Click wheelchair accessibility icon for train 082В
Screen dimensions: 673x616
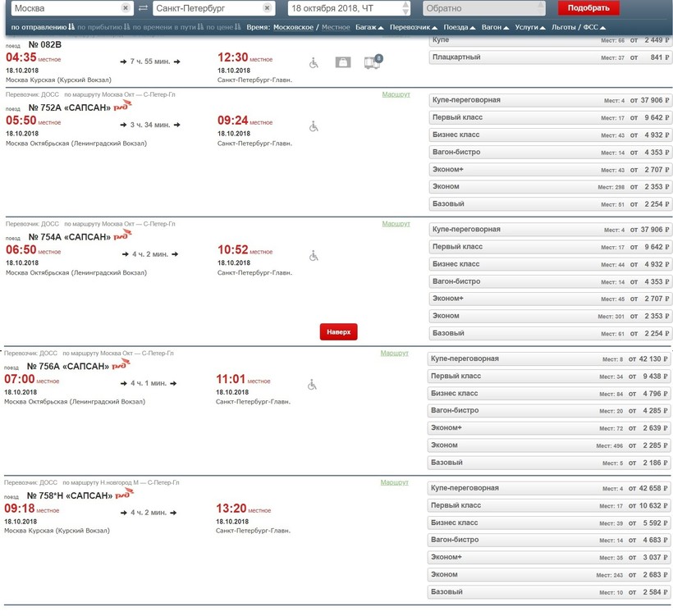pyautogui.click(x=314, y=62)
